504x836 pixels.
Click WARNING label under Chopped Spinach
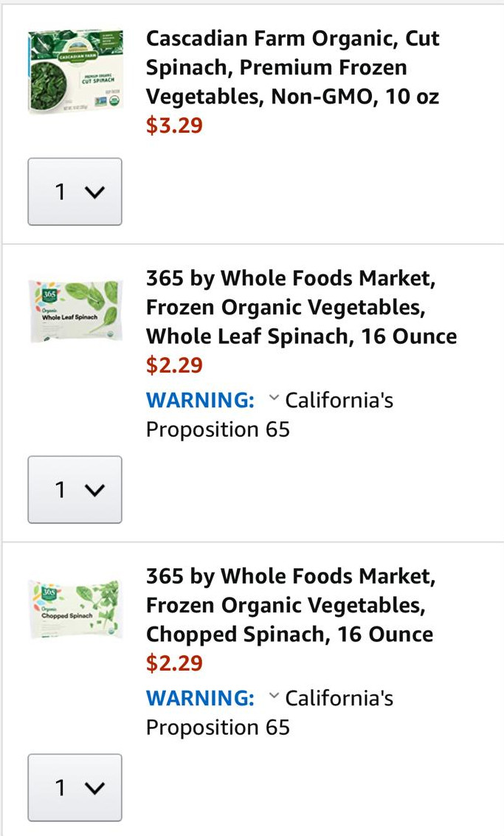[200, 699]
